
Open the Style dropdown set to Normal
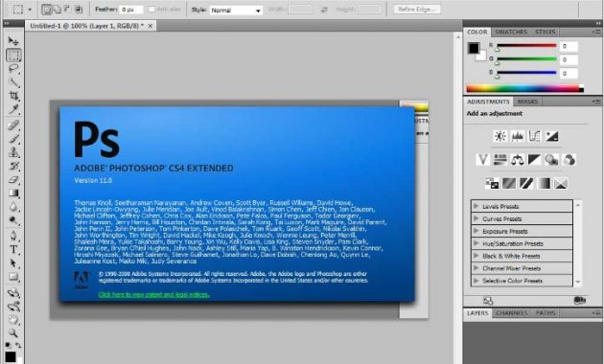coord(236,10)
